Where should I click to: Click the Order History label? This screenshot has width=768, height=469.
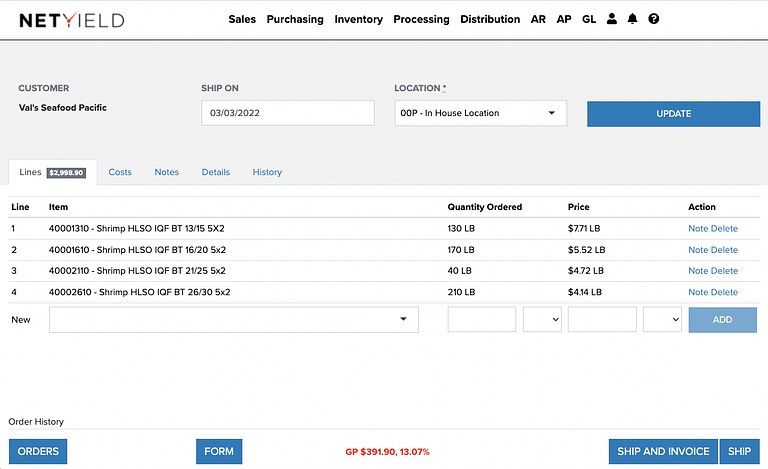pyautogui.click(x=36, y=422)
